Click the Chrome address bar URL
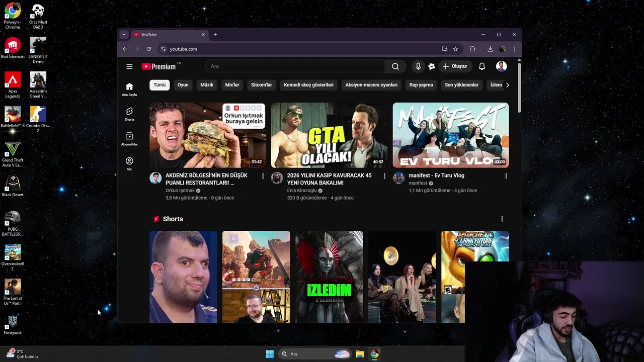The height and width of the screenshot is (362, 644). pyautogui.click(x=184, y=49)
